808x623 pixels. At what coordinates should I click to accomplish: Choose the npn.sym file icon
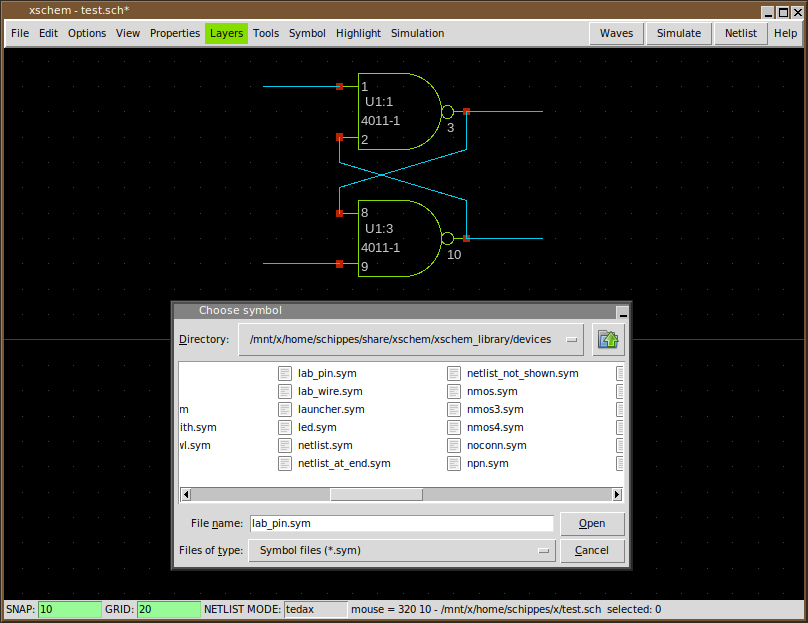pos(454,464)
